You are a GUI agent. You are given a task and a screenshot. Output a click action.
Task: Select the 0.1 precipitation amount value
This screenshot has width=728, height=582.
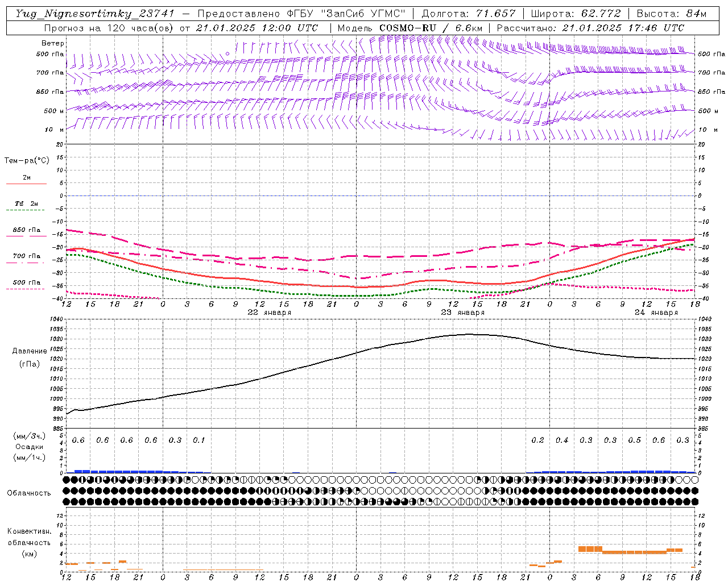[199, 440]
